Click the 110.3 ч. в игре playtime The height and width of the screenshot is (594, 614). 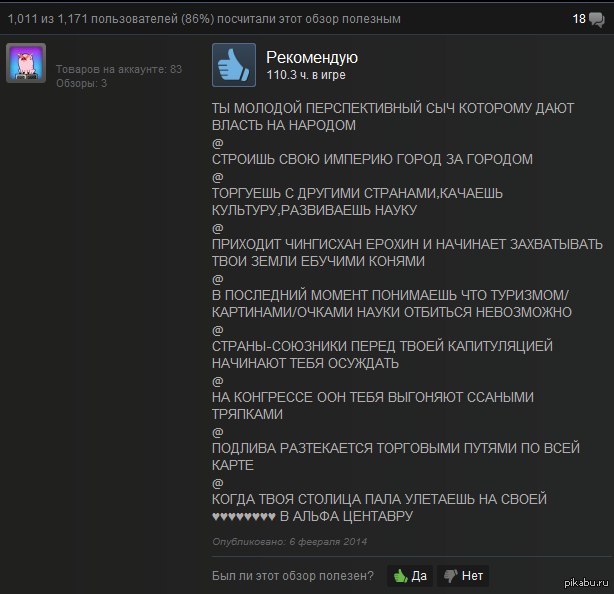click(305, 74)
